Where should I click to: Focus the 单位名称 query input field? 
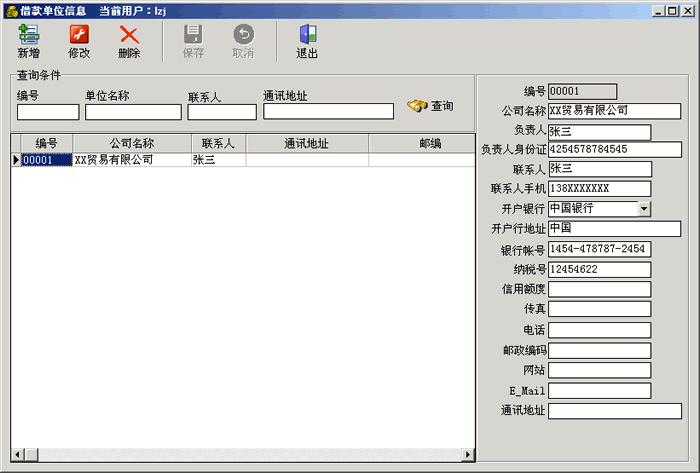point(133,112)
